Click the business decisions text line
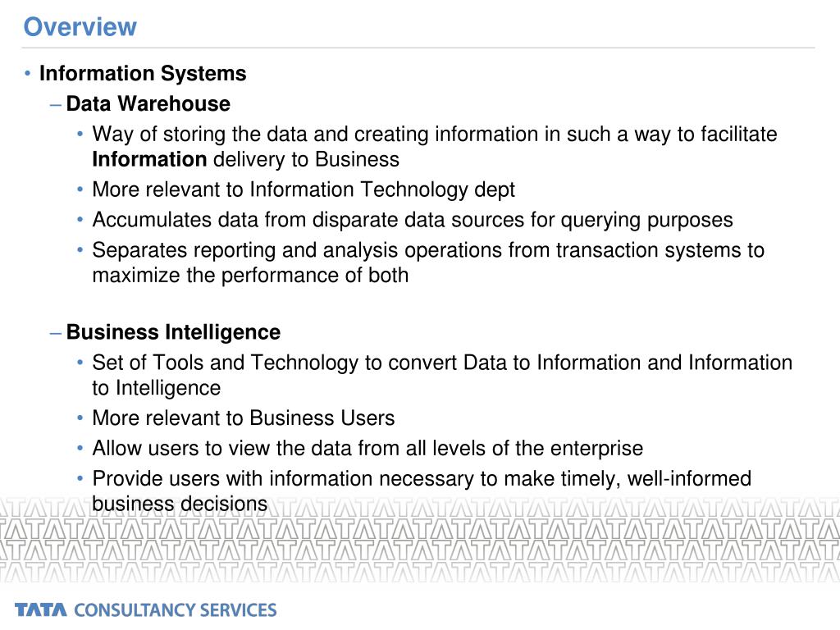 tap(180, 504)
